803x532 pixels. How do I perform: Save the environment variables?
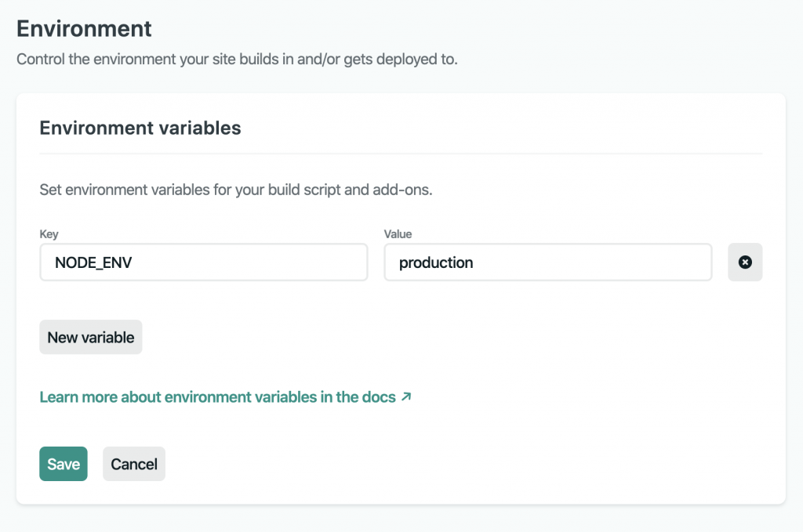click(x=64, y=464)
